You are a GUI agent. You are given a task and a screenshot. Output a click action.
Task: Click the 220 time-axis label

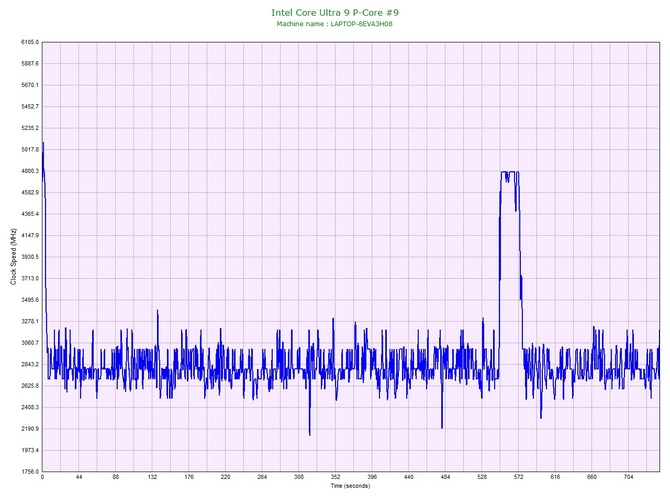click(226, 477)
